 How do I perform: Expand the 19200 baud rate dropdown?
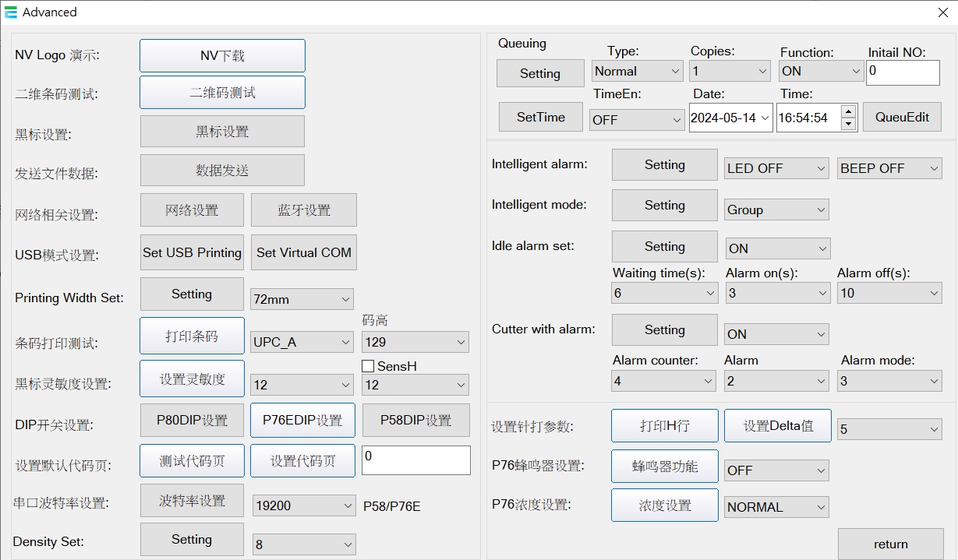[x=348, y=505]
